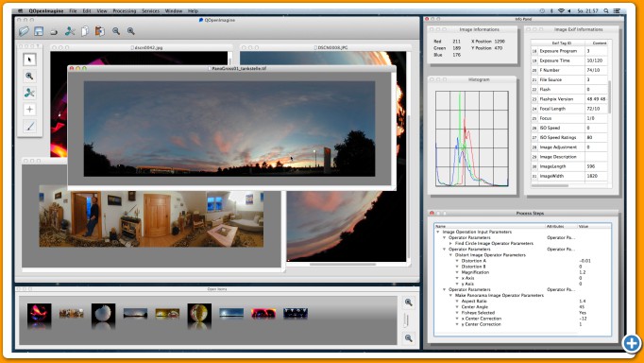644x363 pixels.
Task: Click the Magnification value 1.2 in Process Steps
Action: 583,272
